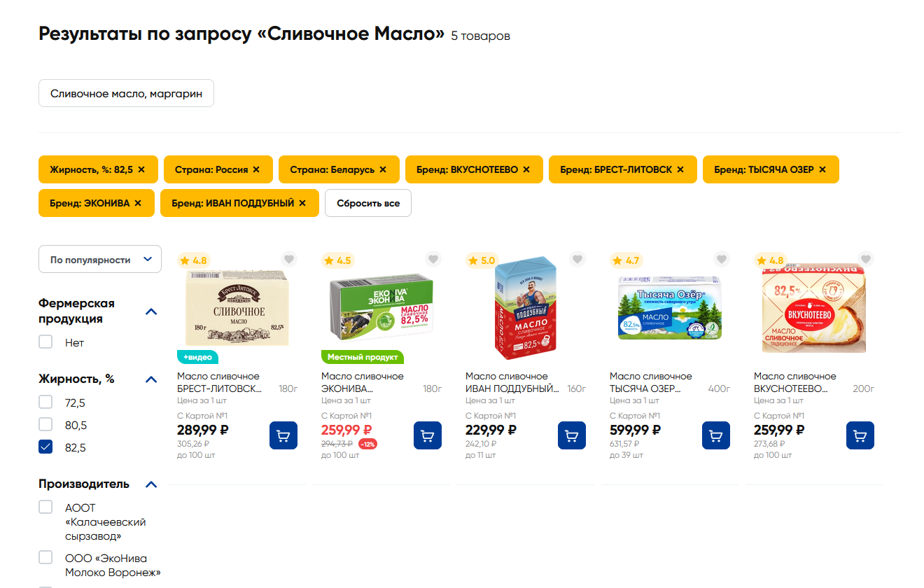Add ИВАН ПОДДУБНЫЙ butter to cart
This screenshot has width=924, height=588.
tap(572, 435)
